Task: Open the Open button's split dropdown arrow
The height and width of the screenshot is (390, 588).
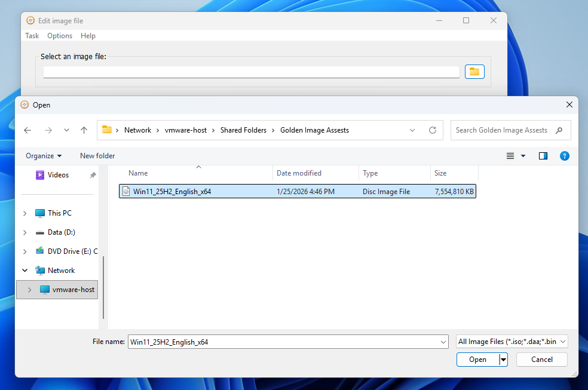Action: point(504,360)
